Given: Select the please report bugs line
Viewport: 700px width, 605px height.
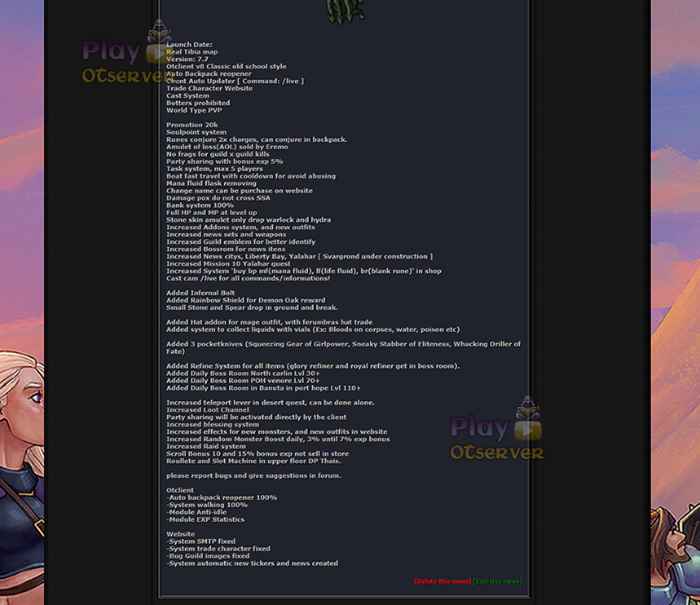Looking at the screenshot, I should pyautogui.click(x=253, y=475).
